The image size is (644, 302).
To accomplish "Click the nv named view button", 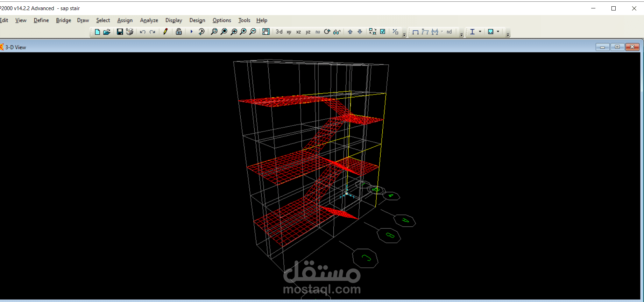I will (x=318, y=32).
